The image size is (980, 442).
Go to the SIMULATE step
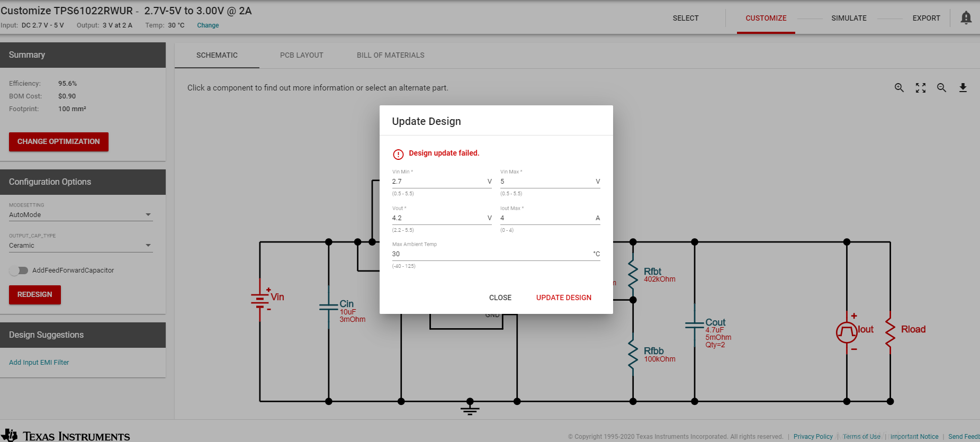[849, 18]
